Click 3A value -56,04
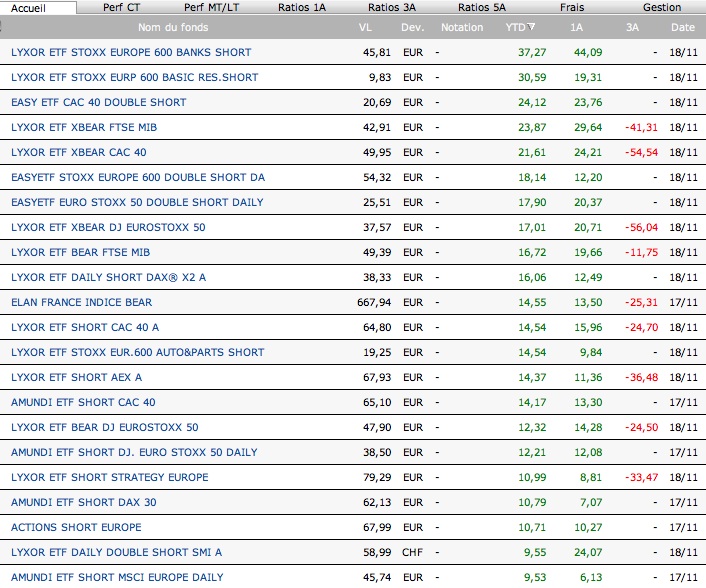Screen dimensions: 706x588 click(641, 227)
